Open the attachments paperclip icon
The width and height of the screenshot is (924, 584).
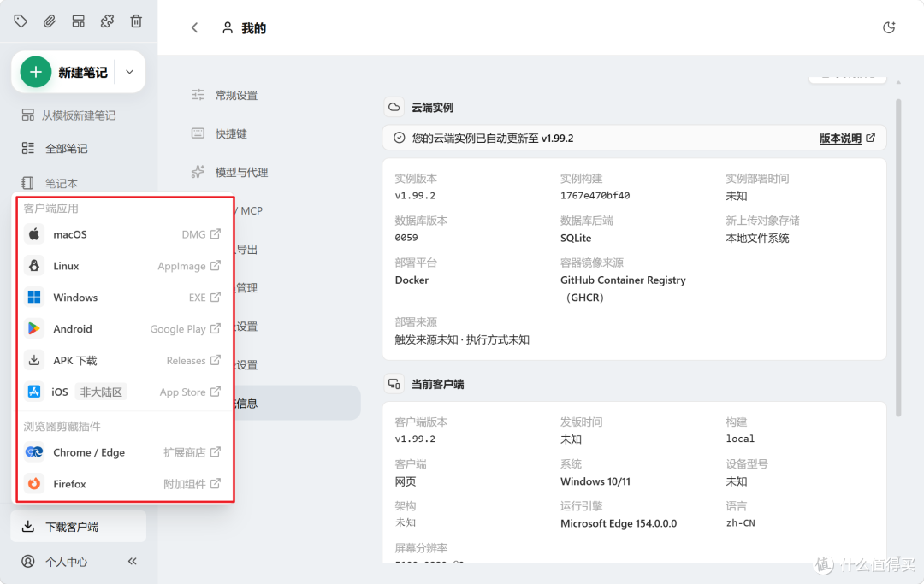(x=50, y=21)
